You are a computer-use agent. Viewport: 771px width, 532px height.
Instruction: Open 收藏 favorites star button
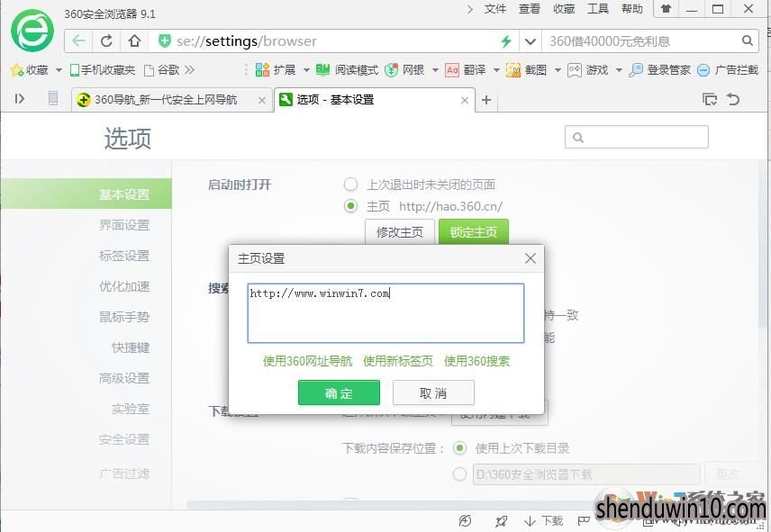pos(29,70)
